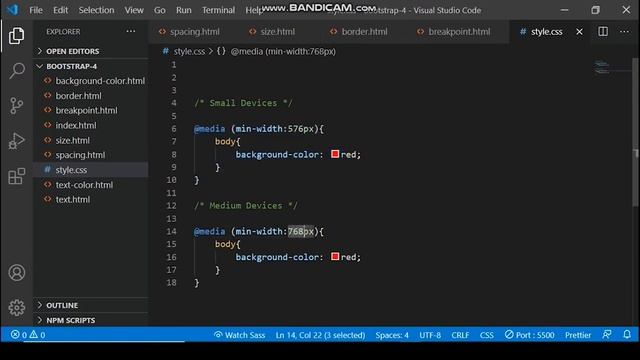Expand the Open Editors section
The image size is (640, 360).
tap(91, 51)
